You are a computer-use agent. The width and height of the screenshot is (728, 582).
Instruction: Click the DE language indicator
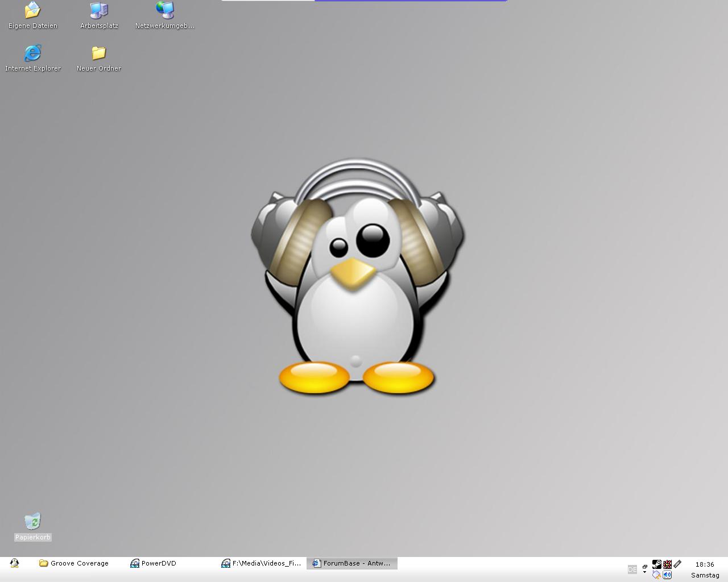[632, 569]
